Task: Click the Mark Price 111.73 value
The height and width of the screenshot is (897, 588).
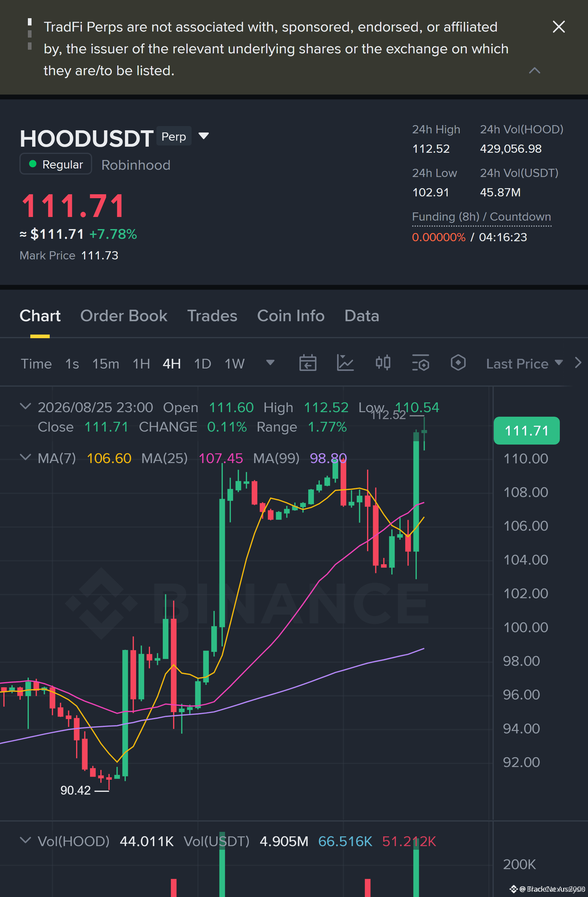Action: pyautogui.click(x=99, y=255)
